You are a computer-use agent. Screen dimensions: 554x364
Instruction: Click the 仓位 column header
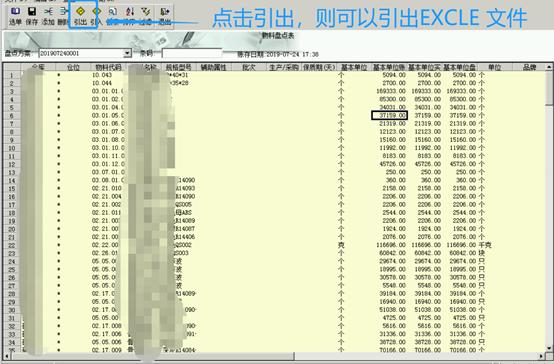[73, 67]
